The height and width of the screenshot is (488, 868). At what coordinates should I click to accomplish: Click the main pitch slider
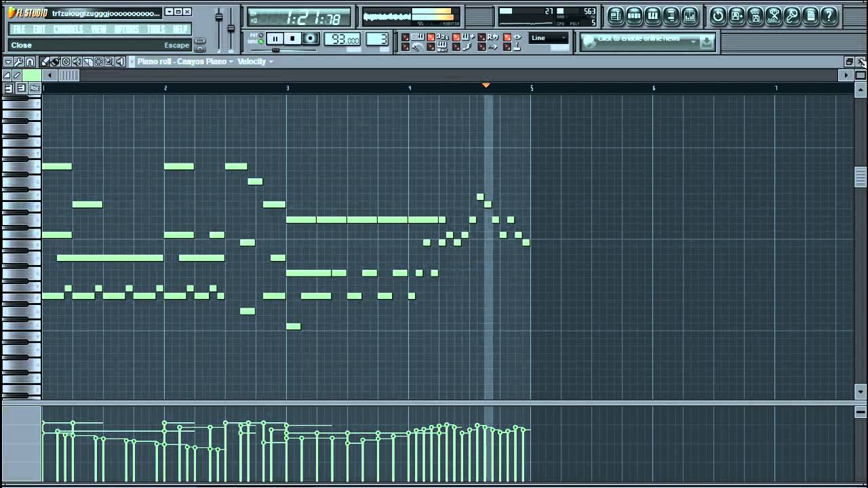pyautogui.click(x=231, y=27)
